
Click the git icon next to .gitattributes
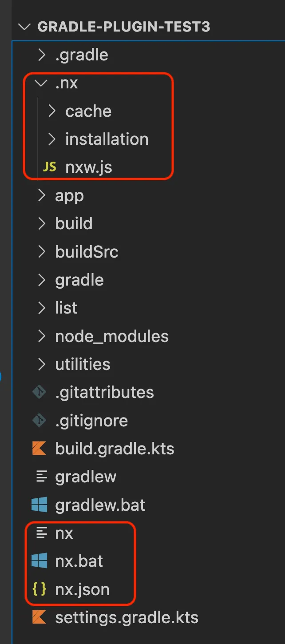(40, 393)
